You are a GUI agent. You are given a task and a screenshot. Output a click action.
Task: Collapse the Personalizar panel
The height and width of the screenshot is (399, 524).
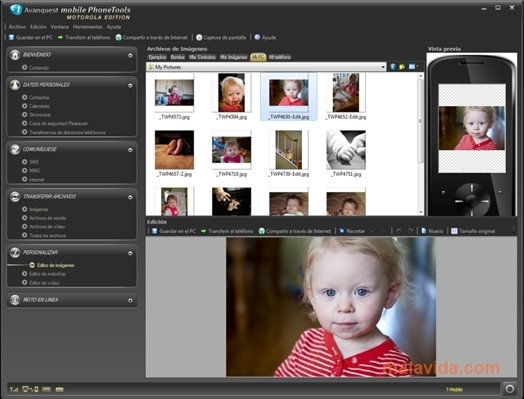[130, 253]
